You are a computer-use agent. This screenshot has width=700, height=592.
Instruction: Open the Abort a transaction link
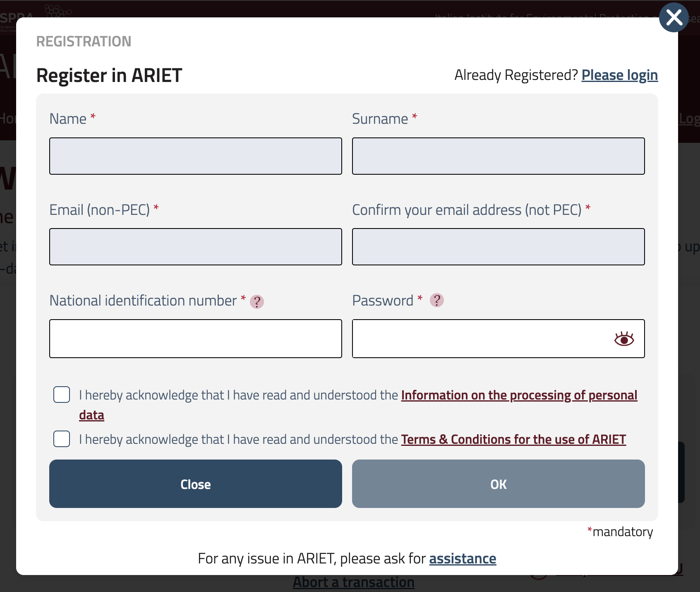tap(354, 582)
